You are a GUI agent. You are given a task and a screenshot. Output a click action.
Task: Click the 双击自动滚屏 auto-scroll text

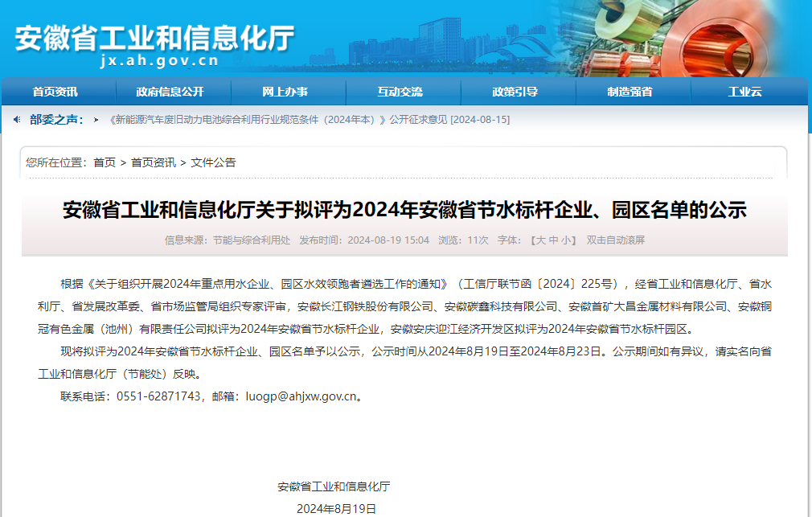(x=616, y=240)
